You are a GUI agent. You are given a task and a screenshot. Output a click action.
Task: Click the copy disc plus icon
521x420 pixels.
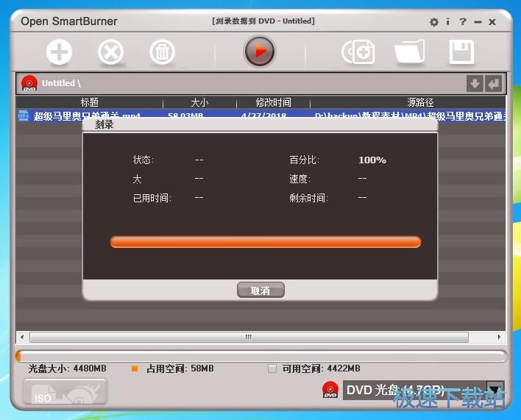click(358, 51)
